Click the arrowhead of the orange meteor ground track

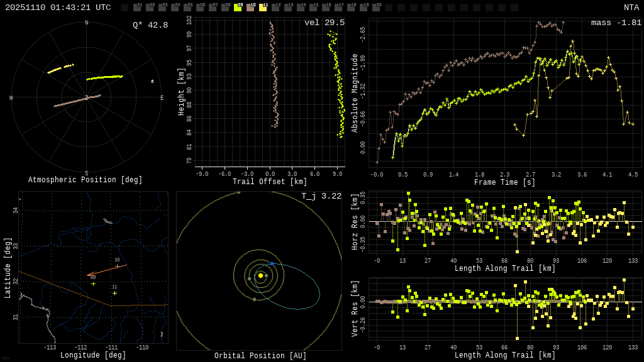pyautogui.click(x=88, y=275)
